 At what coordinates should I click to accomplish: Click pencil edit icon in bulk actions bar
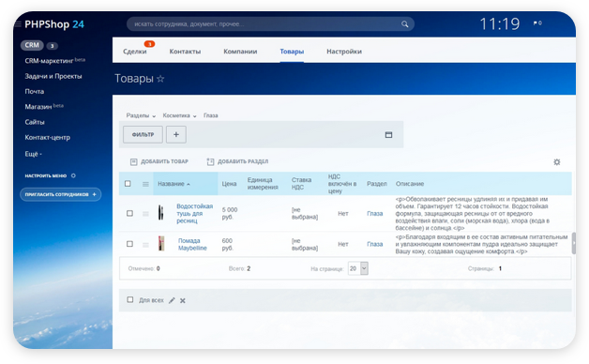pyautogui.click(x=172, y=300)
